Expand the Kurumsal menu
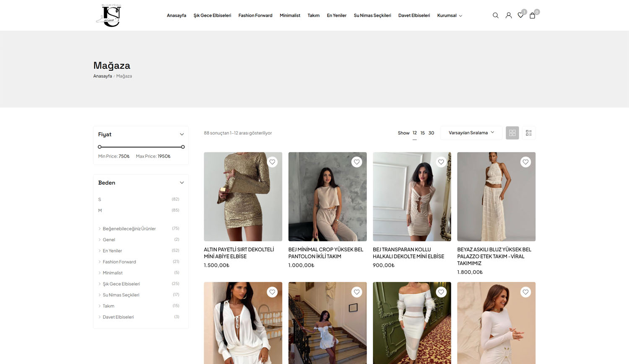The image size is (629, 364). click(449, 15)
